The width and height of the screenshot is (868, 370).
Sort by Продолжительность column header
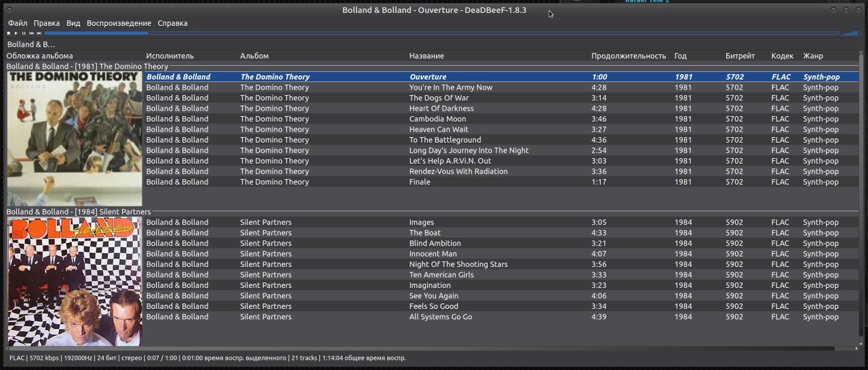629,56
